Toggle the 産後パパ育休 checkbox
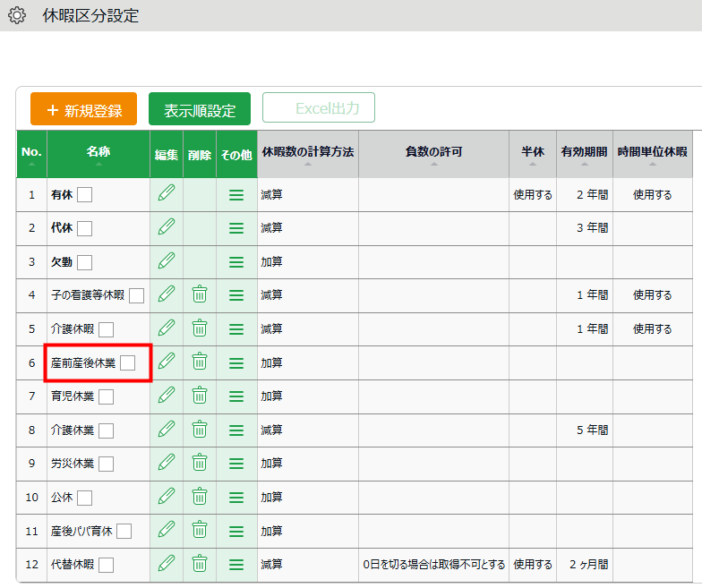 pyautogui.click(x=124, y=532)
